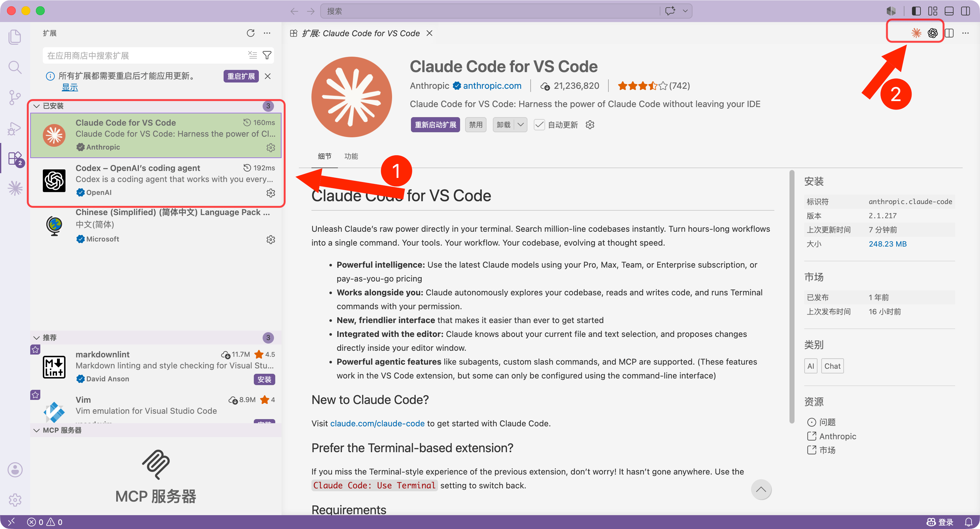
Task: Collapse the 已安装 section
Action: tap(37, 106)
